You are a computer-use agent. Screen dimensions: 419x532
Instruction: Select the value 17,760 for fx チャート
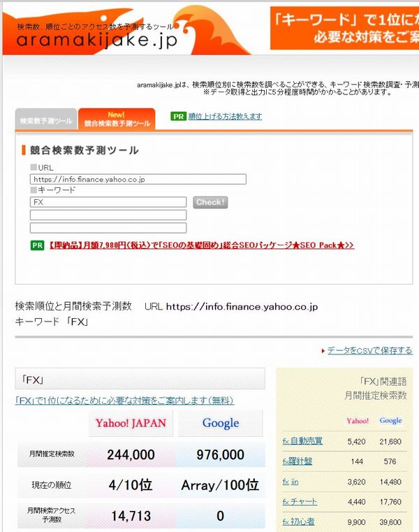(390, 502)
